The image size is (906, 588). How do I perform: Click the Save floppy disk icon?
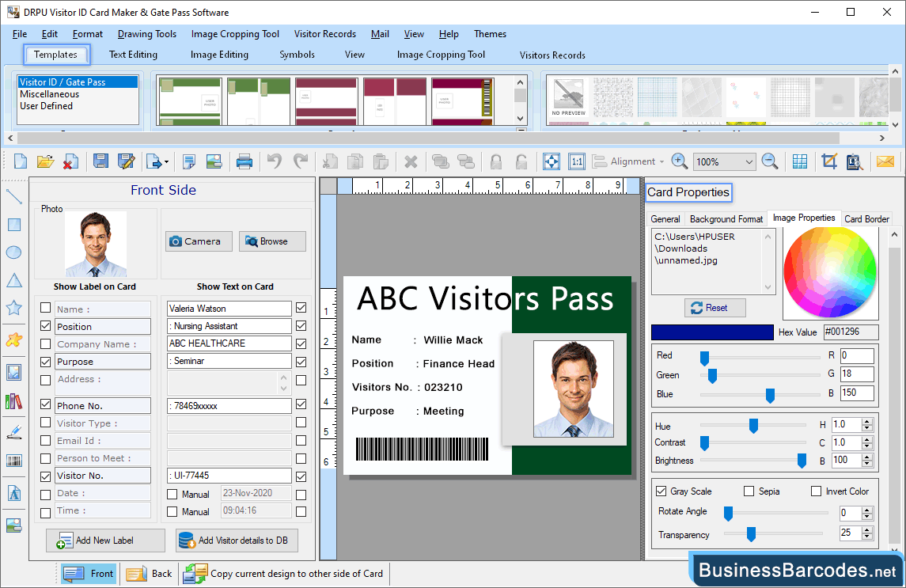coord(100,161)
